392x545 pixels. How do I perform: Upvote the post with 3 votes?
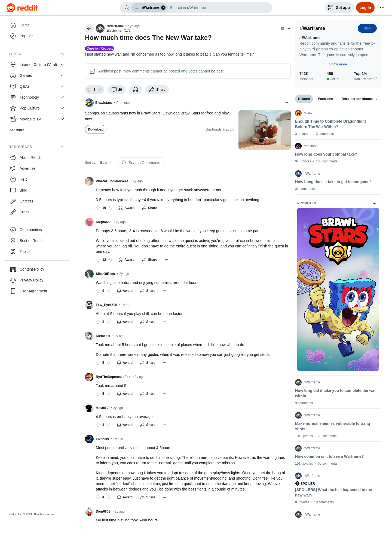point(89,90)
